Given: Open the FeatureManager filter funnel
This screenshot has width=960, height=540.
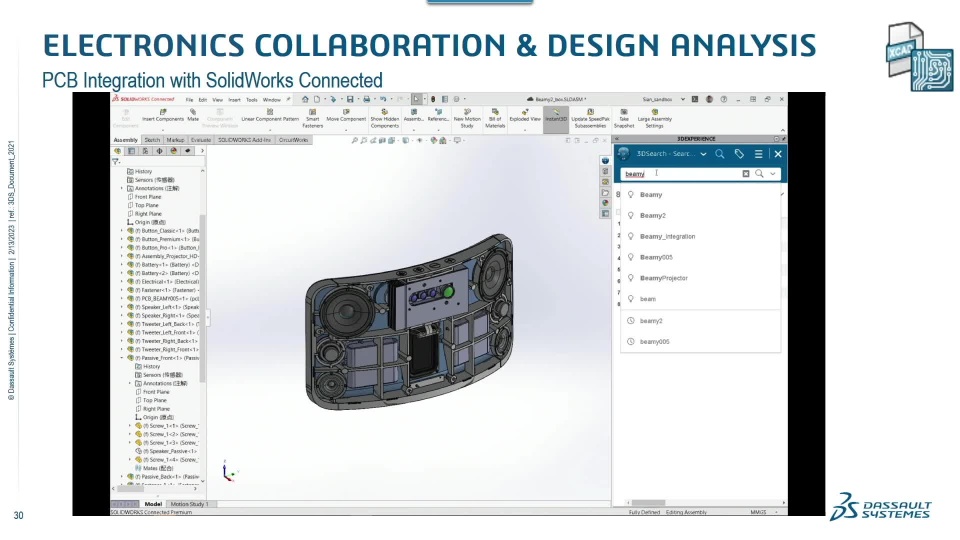Looking at the screenshot, I should (116, 162).
